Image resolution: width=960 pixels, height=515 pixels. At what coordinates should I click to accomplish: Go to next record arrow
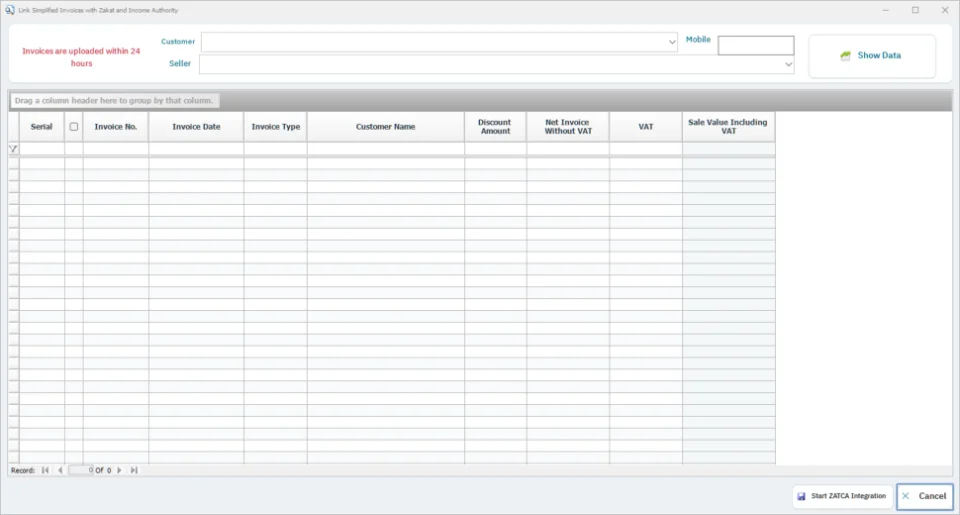click(x=119, y=470)
